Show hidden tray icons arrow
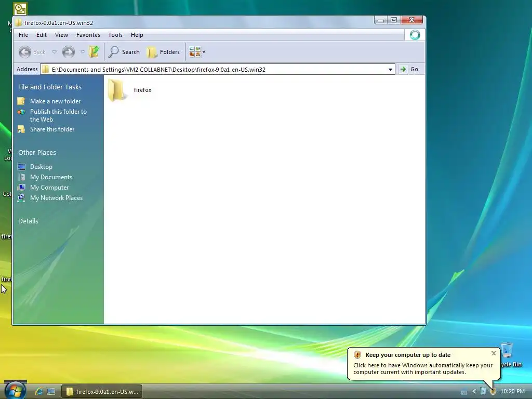Screen dimensions: 532x399 coord(474,392)
